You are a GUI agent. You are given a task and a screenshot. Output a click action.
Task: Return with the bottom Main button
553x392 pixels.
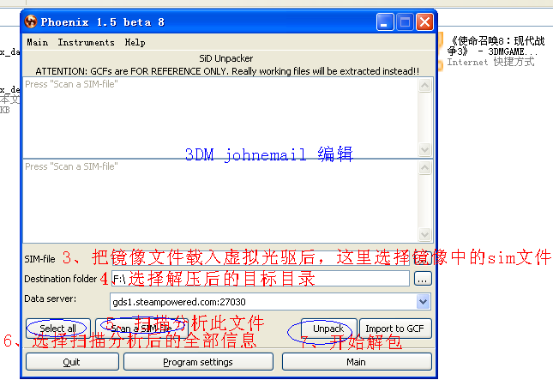357,362
